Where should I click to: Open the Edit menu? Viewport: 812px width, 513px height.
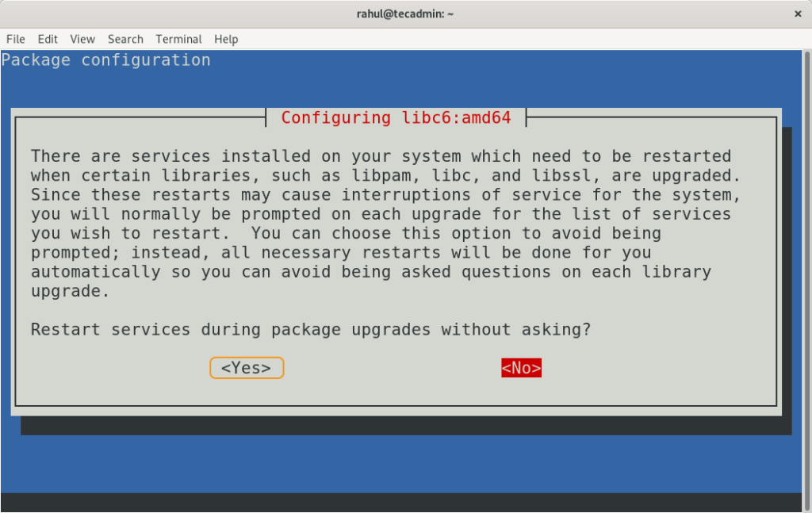coord(48,39)
